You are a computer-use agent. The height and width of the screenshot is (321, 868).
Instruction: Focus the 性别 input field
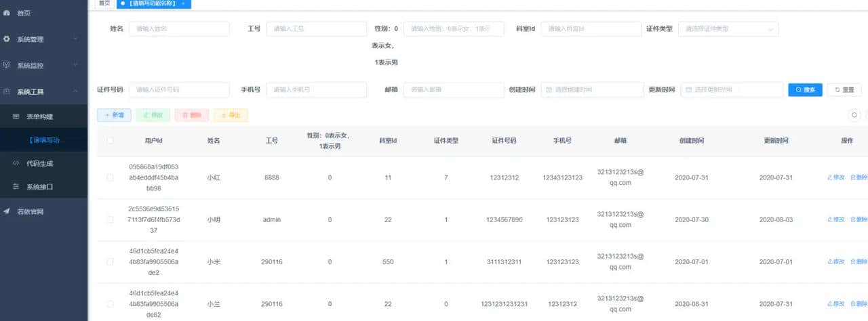tap(454, 29)
